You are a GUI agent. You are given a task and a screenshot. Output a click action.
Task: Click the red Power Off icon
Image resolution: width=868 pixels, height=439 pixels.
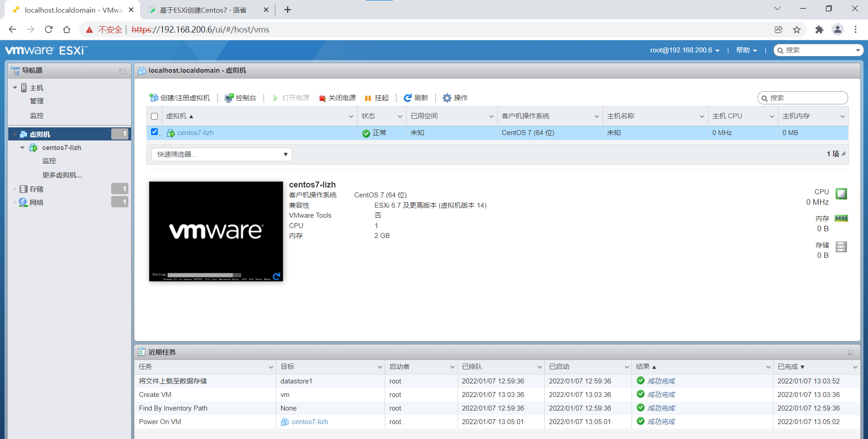(x=322, y=98)
